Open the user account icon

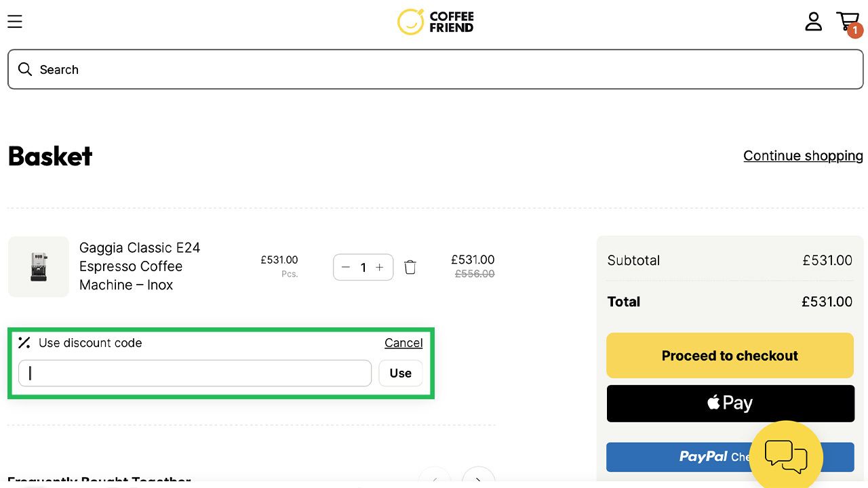[813, 22]
